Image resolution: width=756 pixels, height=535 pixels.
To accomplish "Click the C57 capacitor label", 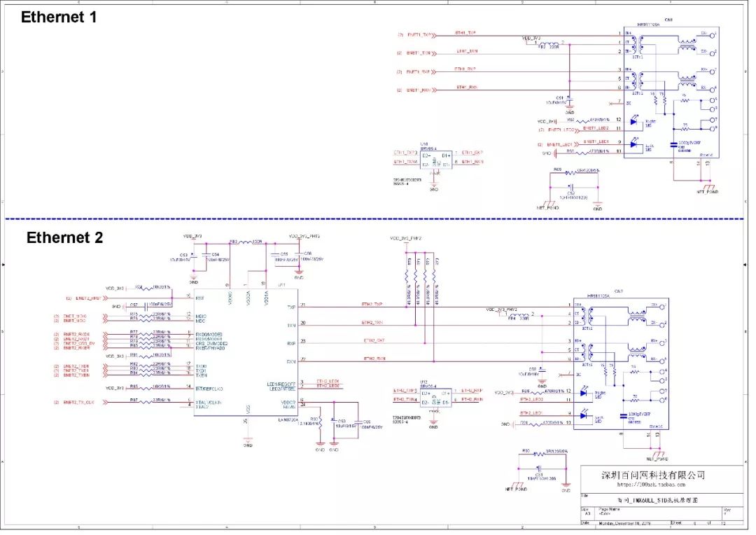I will (x=134, y=305).
